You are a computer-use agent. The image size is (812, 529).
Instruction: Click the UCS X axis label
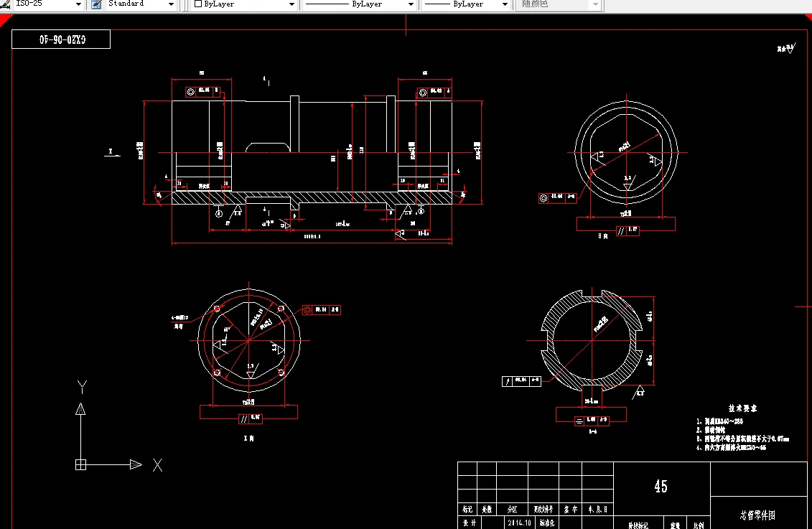click(157, 465)
